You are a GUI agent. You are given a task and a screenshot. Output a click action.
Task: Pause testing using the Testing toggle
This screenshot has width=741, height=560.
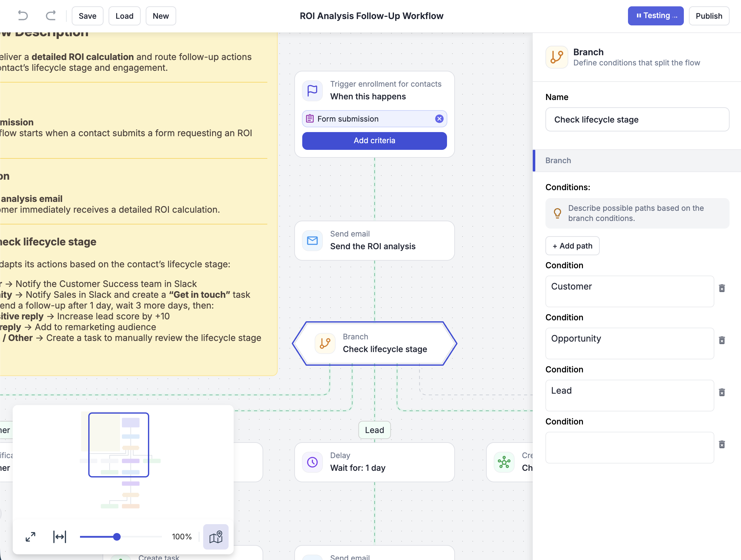pyautogui.click(x=656, y=16)
